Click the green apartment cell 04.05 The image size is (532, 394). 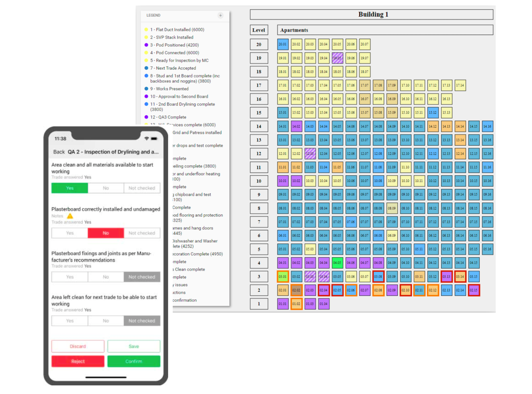pyautogui.click(x=337, y=262)
